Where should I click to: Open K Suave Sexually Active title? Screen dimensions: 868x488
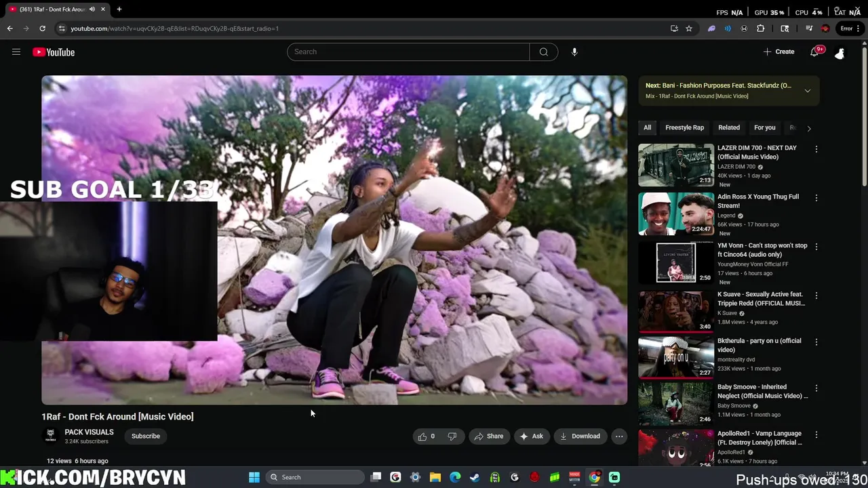coord(761,299)
